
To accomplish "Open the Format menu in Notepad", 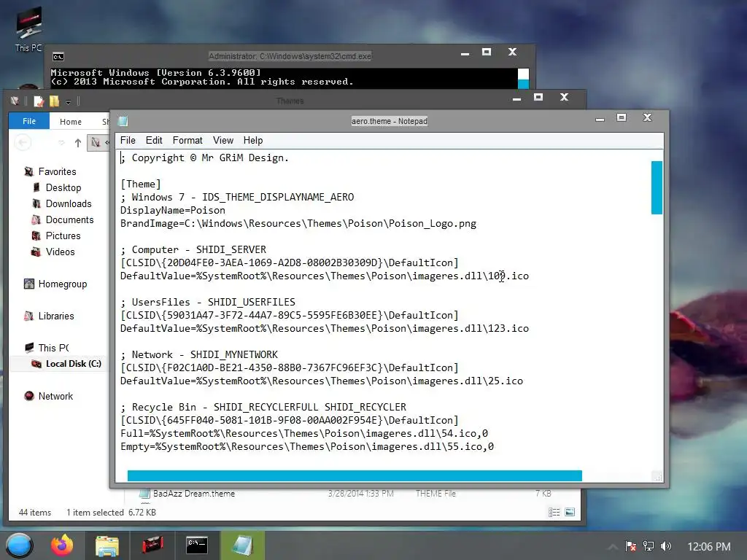I will click(x=187, y=141).
